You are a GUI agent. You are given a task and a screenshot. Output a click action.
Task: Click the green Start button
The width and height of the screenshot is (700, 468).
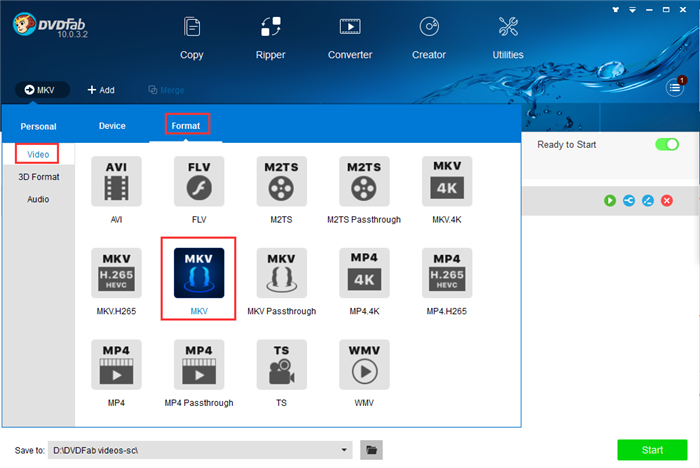pos(652,450)
